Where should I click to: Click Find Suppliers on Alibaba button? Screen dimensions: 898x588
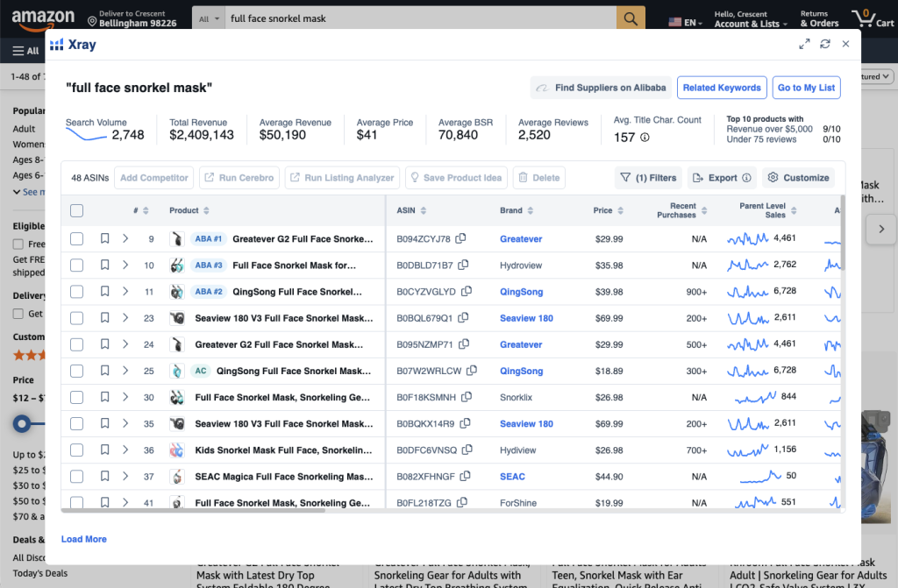click(x=601, y=88)
